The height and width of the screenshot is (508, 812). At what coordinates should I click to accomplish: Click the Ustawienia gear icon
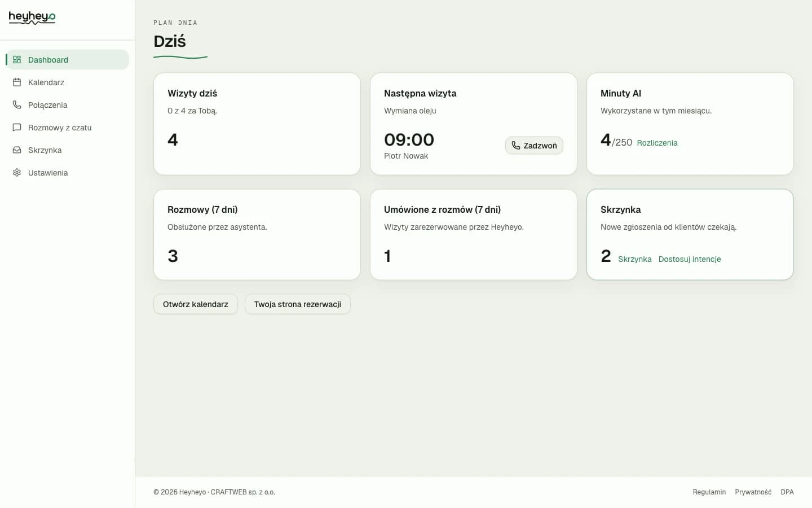pyautogui.click(x=17, y=172)
